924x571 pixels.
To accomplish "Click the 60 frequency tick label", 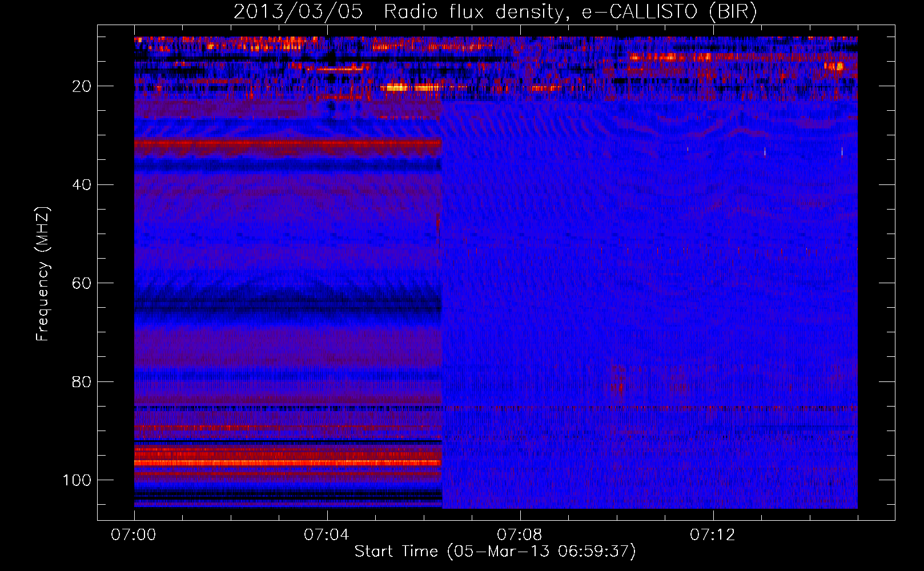I will [x=82, y=283].
